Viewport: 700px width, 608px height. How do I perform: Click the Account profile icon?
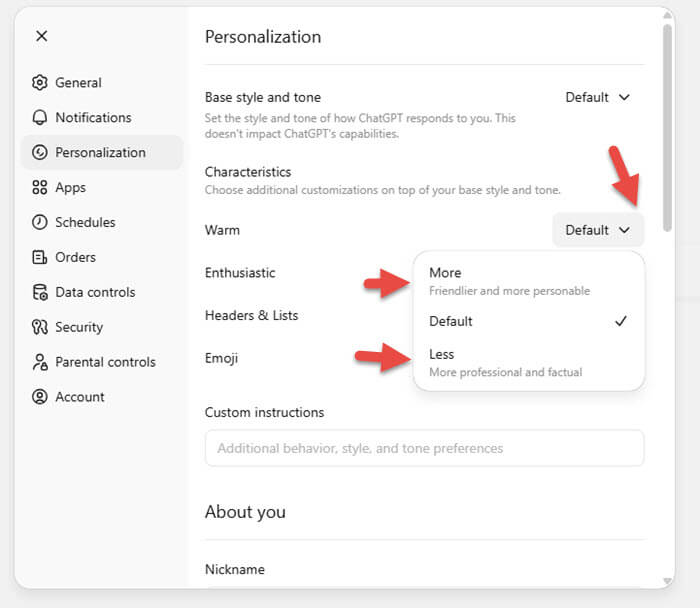tap(40, 397)
